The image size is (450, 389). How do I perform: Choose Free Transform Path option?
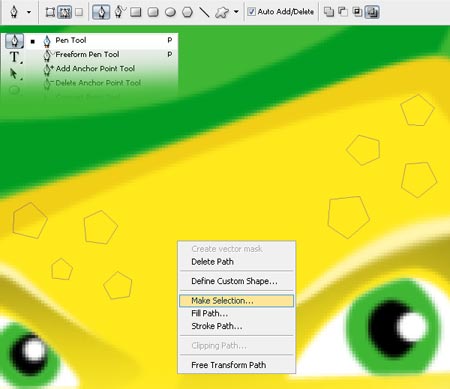click(236, 365)
